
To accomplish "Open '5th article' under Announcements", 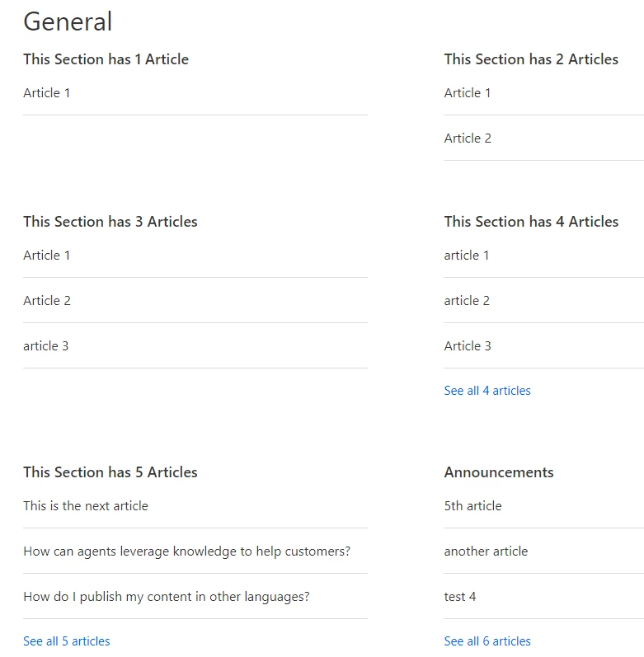I will (x=472, y=506).
